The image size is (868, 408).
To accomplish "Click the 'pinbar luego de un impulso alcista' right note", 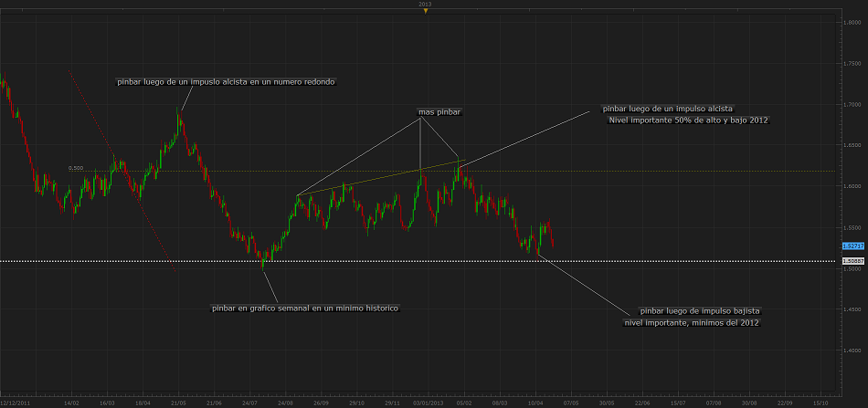I will click(674, 108).
